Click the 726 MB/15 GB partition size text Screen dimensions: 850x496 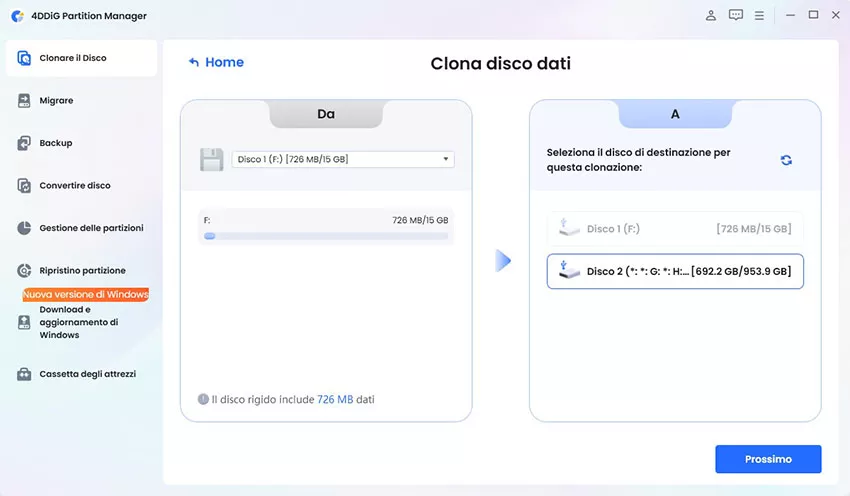(x=420, y=220)
